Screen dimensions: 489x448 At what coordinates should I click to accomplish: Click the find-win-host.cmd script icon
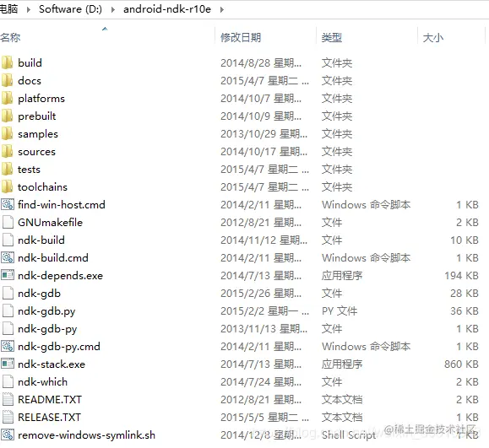[x=8, y=205]
